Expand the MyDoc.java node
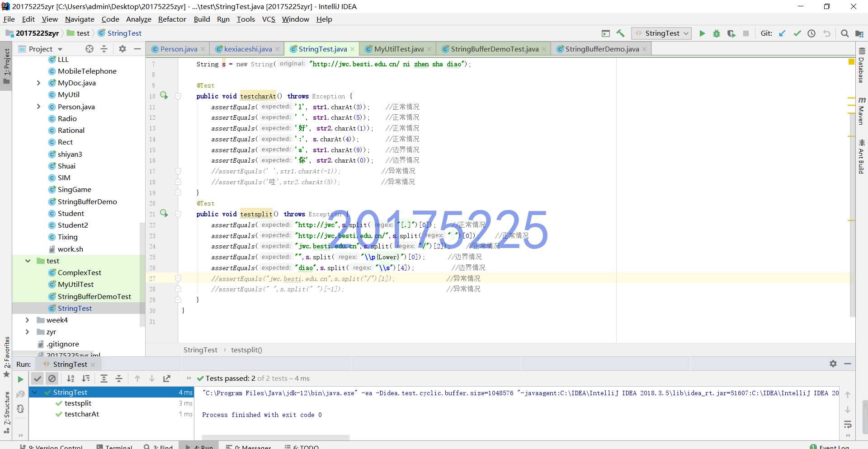This screenshot has width=868, height=449. click(x=38, y=83)
